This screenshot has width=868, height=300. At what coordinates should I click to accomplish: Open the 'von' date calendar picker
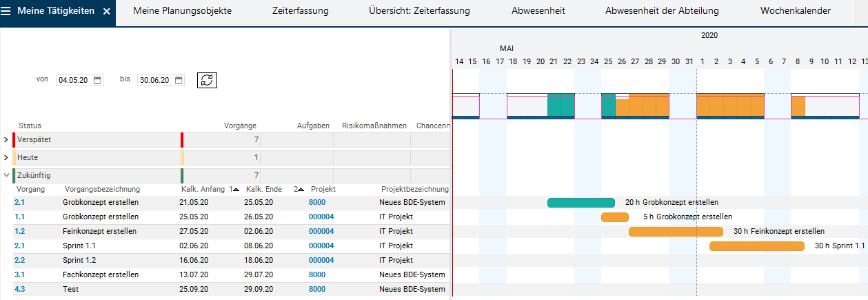click(97, 80)
